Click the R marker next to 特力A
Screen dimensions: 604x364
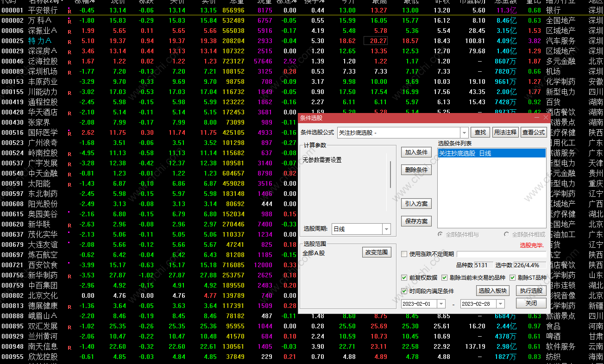[x=69, y=42]
